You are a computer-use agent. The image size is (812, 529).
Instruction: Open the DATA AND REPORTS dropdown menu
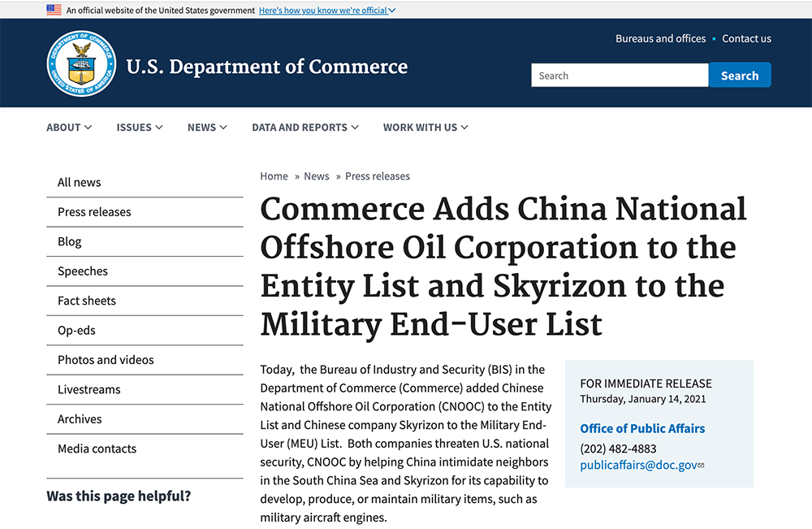[305, 128]
